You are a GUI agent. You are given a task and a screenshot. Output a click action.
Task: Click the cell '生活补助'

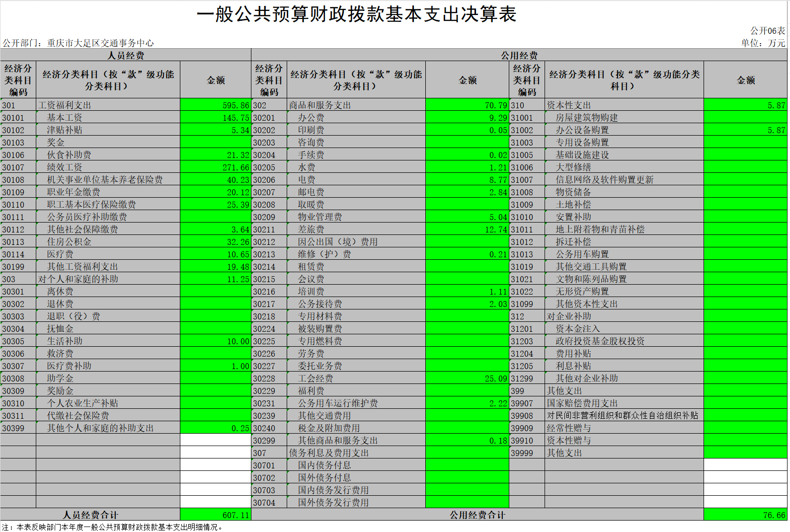(x=108, y=341)
